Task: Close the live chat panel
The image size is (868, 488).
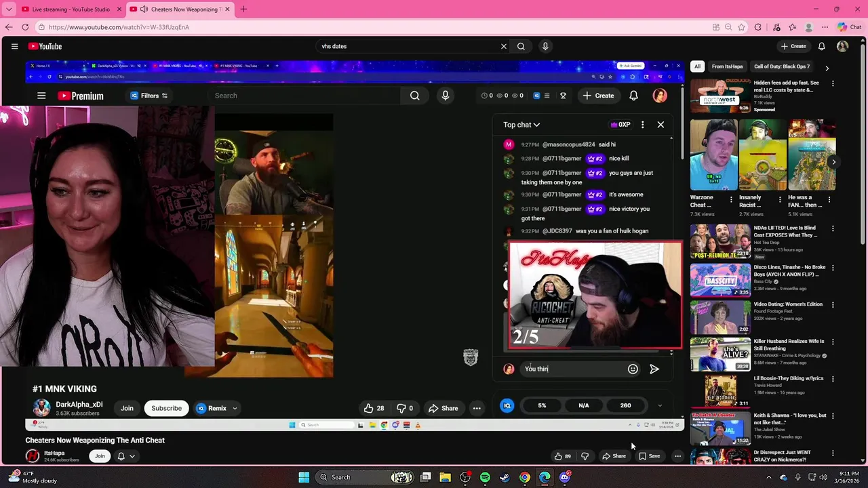Action: 660,125
